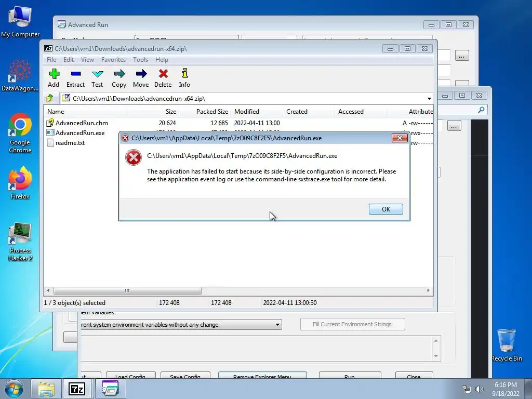Screen dimensions: 532x399
Task: Click Remove Explorer Menu button
Action: (262, 376)
